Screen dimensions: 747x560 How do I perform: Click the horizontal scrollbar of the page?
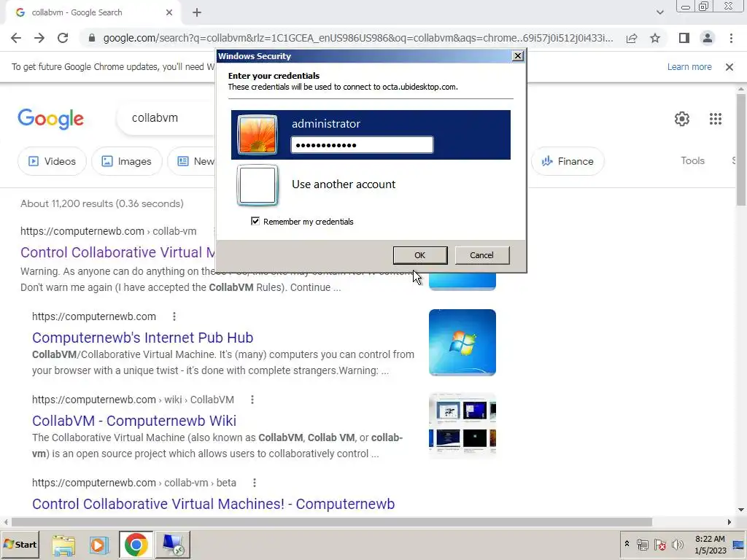332,522
